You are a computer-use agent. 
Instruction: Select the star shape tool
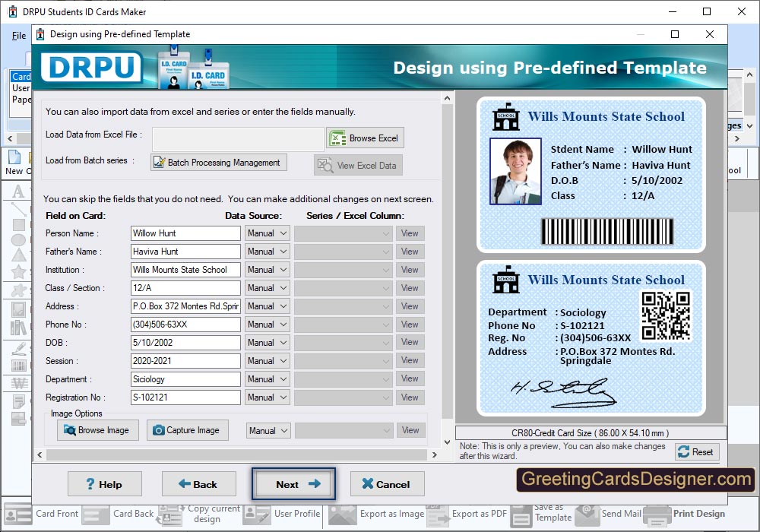(x=18, y=272)
